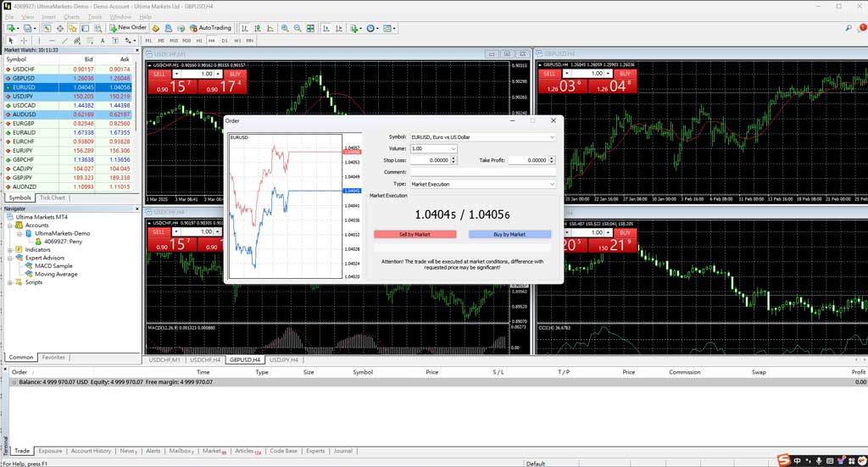
Task: Increase Stop Loss using the stepper arrow
Action: tap(454, 158)
